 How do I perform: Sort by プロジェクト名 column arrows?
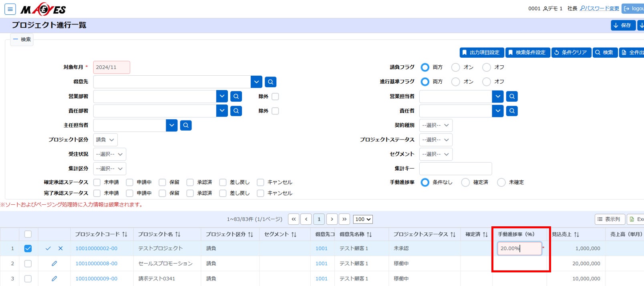178,234
